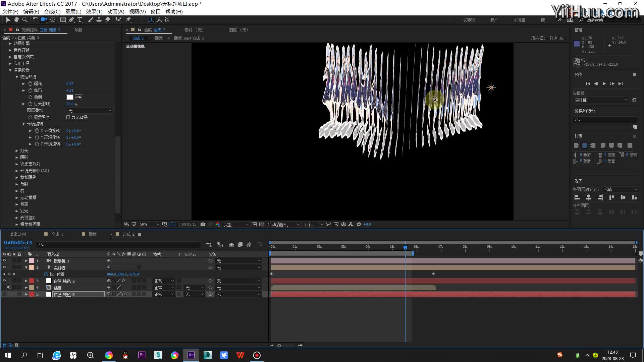Viewport: 644px width, 362px height.
Task: Click the white 色调 color swatch
Action: coord(70,97)
